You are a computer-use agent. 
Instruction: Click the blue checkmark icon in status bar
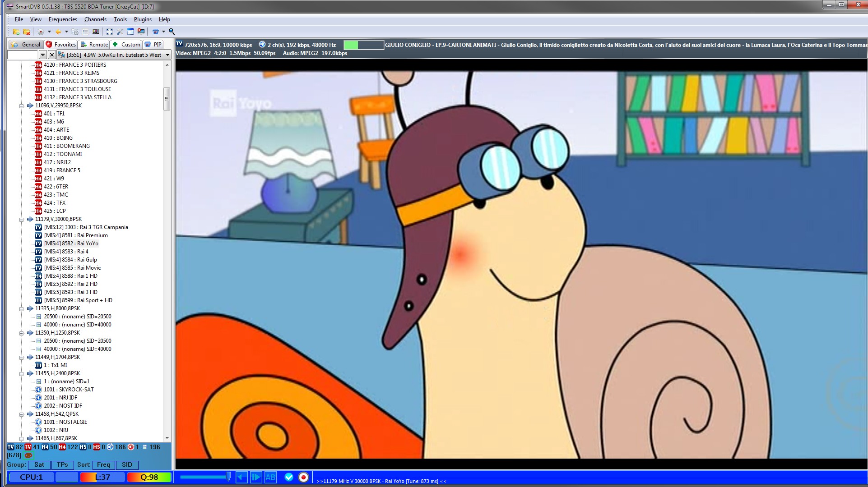289,477
